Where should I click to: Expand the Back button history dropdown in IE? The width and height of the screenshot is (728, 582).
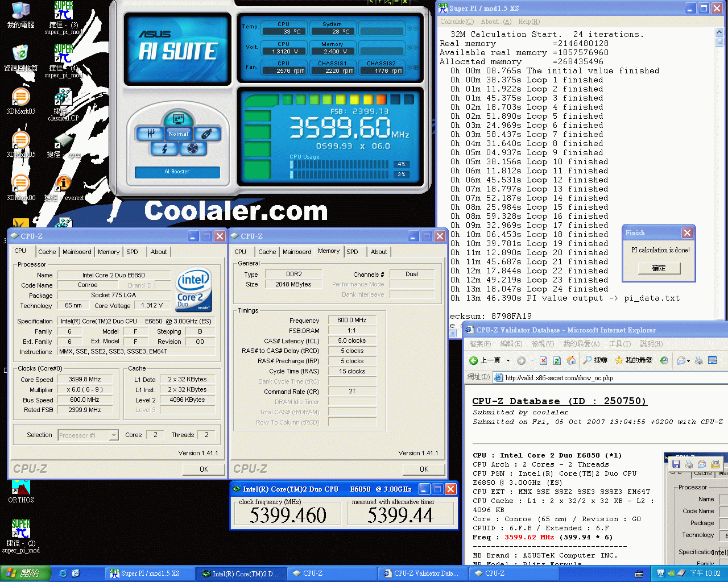tap(508, 360)
